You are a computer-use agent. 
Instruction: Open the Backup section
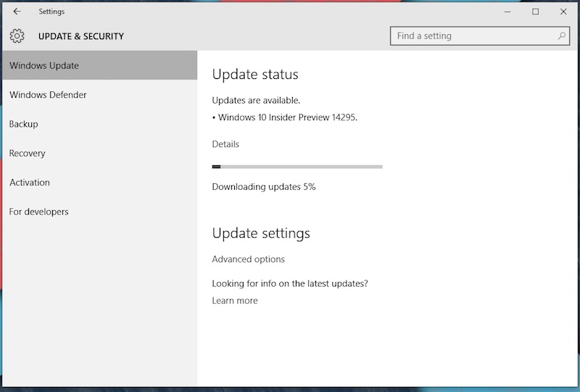click(x=100, y=124)
